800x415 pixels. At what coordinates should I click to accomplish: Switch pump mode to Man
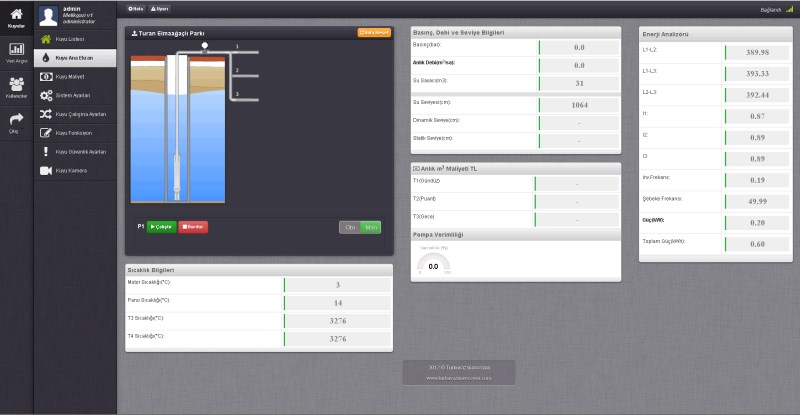click(371, 227)
